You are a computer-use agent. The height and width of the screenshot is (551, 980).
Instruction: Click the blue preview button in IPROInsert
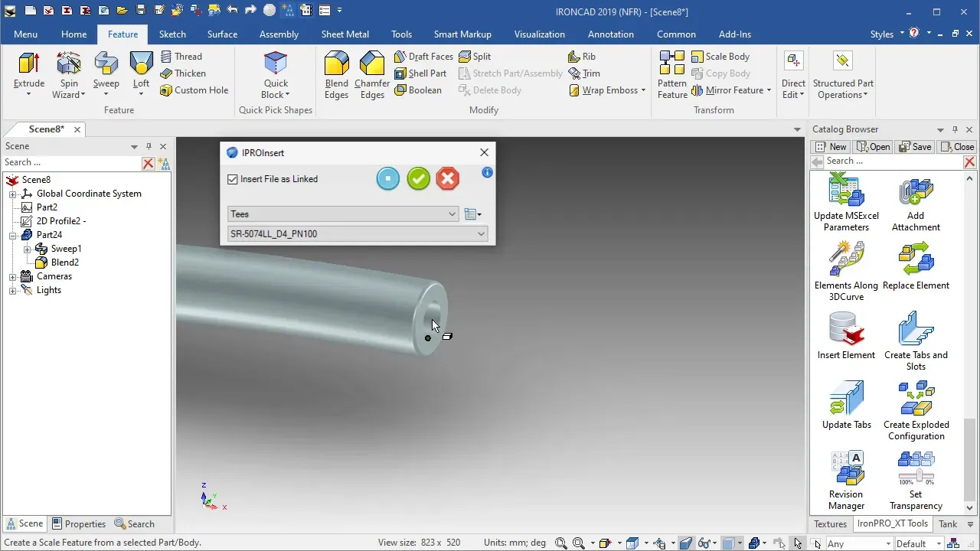tap(388, 179)
